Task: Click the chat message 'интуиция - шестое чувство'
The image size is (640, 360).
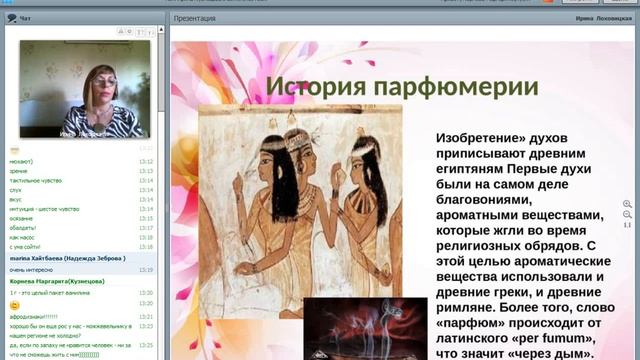Action: pyautogui.click(x=44, y=209)
